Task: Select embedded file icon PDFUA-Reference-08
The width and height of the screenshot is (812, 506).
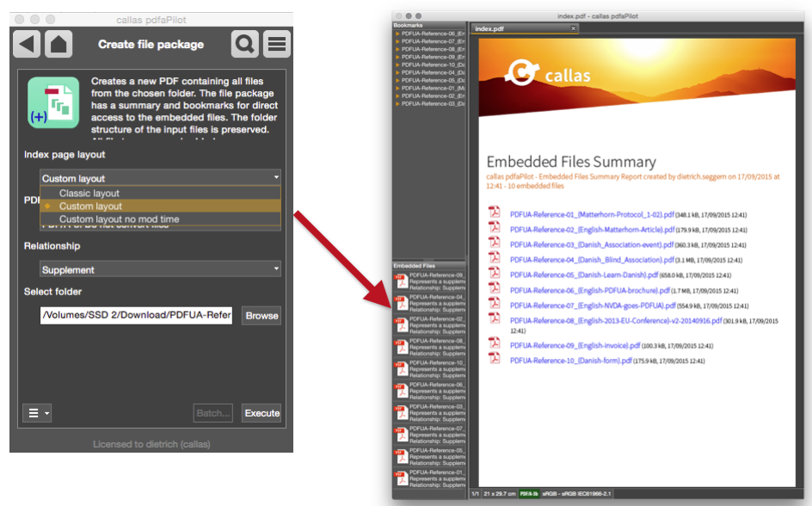Action: click(402, 347)
